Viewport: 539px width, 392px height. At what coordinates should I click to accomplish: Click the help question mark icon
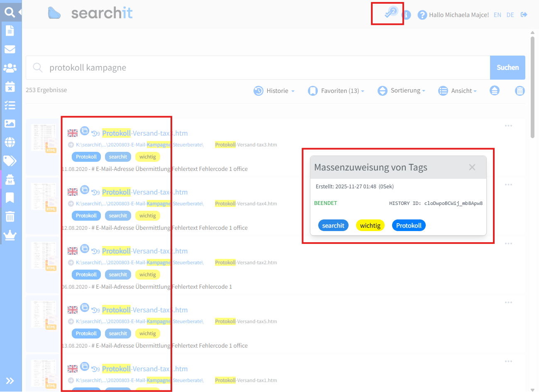click(x=422, y=15)
